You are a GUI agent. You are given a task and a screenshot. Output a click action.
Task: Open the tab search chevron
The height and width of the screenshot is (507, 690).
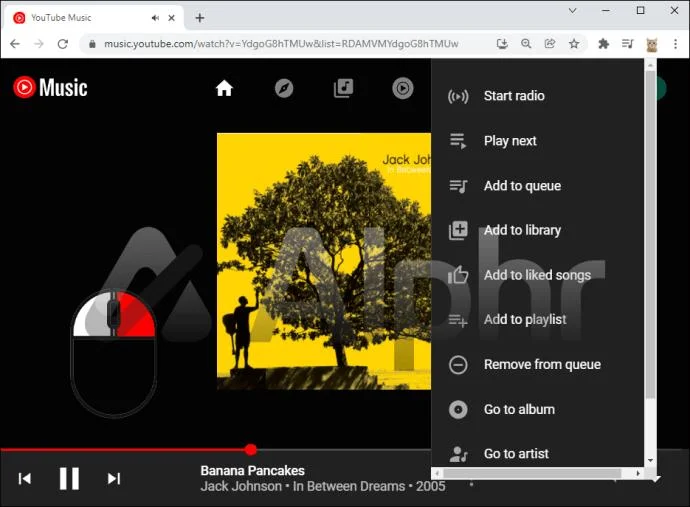click(573, 11)
